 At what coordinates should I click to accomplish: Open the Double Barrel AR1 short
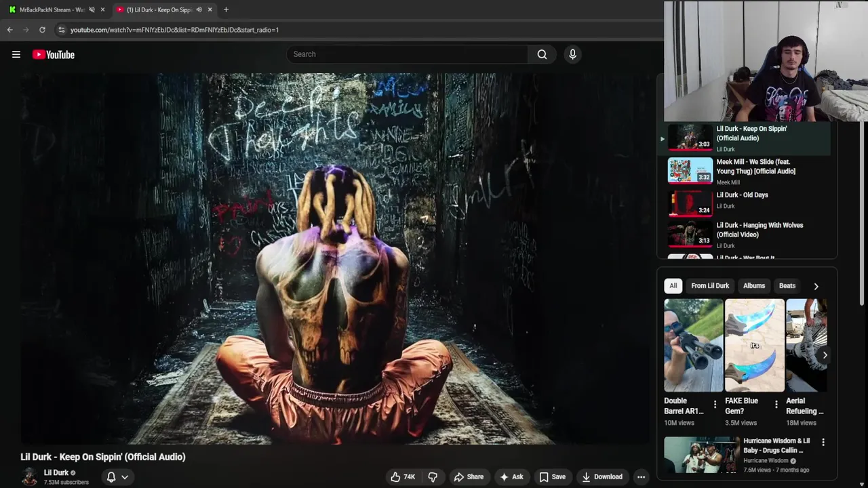coord(693,346)
